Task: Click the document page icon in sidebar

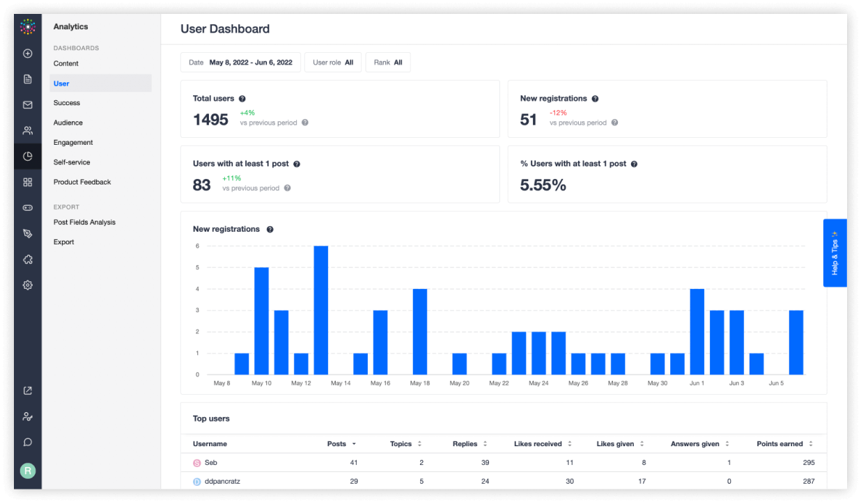Action: (x=28, y=79)
